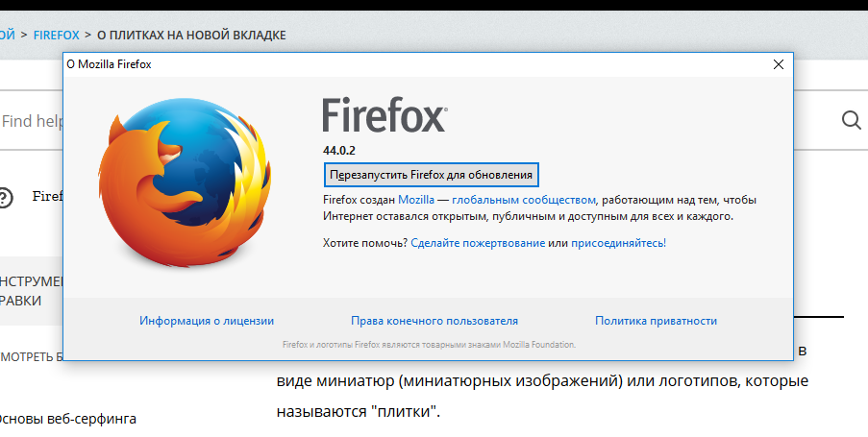
Task: Open the Mozilla link in the About dialog
Action: pos(416,200)
